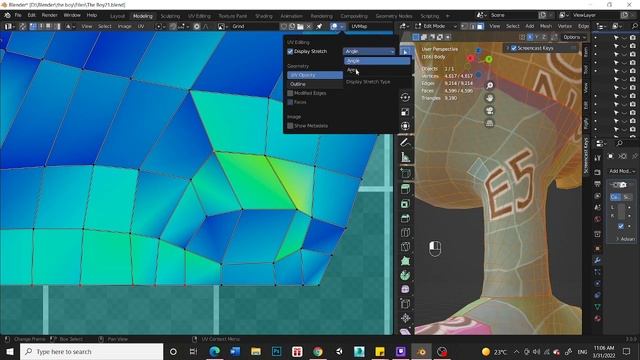
Task: Open the Tool properties tab
Action: (597, 158)
